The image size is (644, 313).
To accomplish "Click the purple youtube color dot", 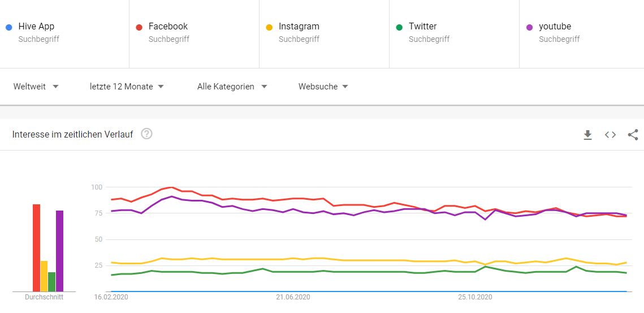I will 529,27.
